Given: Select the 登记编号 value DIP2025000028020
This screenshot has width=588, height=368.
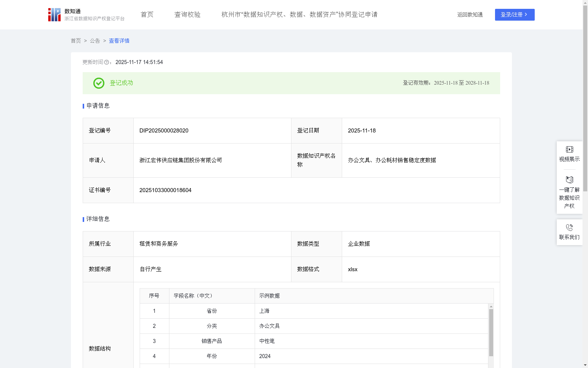Looking at the screenshot, I should click(164, 130).
